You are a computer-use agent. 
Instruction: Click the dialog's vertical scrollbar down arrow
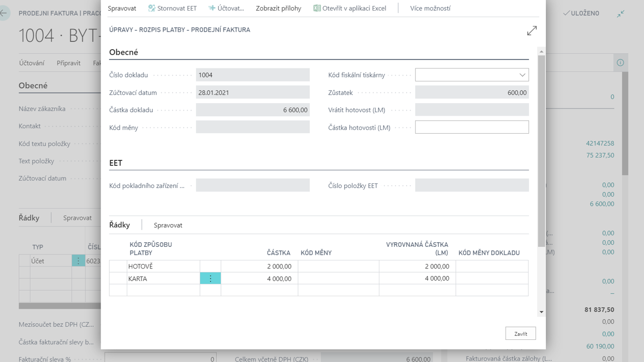(x=541, y=312)
